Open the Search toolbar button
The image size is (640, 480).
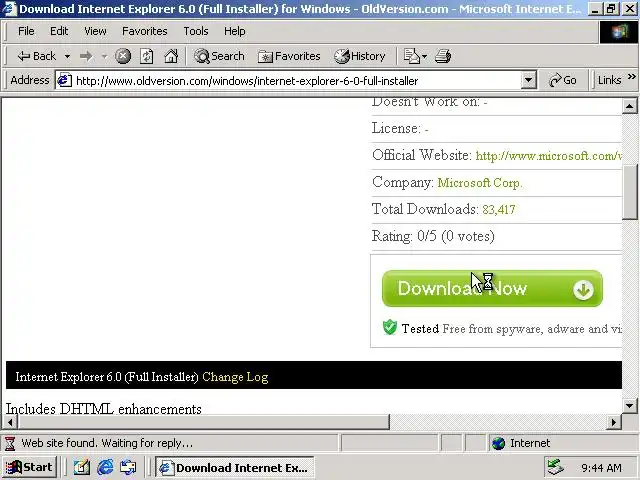[x=219, y=56]
